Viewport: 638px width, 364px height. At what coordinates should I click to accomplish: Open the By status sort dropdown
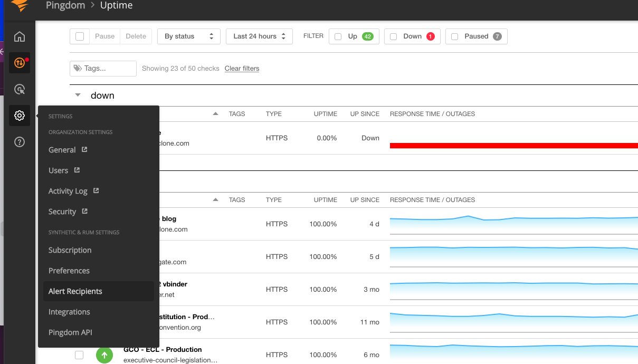[x=189, y=36]
